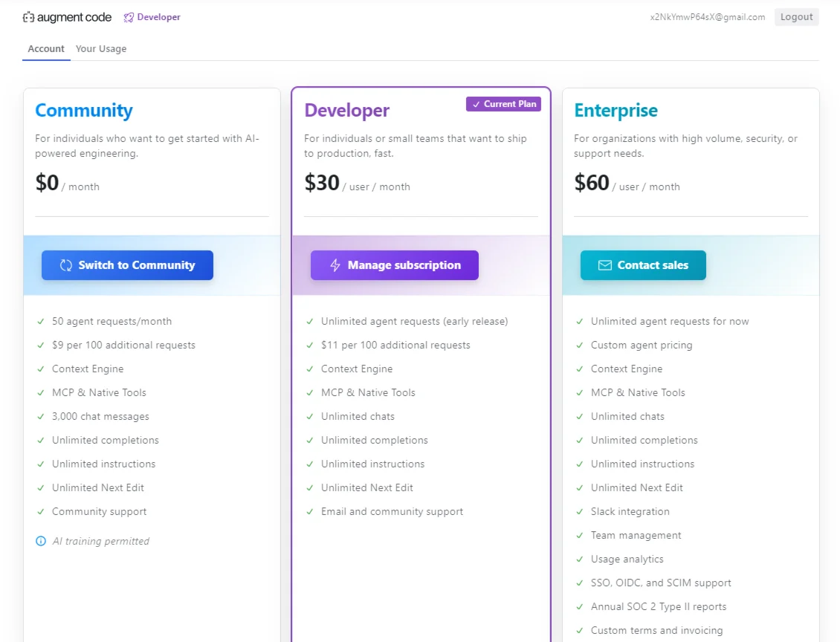The height and width of the screenshot is (642, 840).
Task: Click Community's Context Engine feature text
Action: point(88,369)
